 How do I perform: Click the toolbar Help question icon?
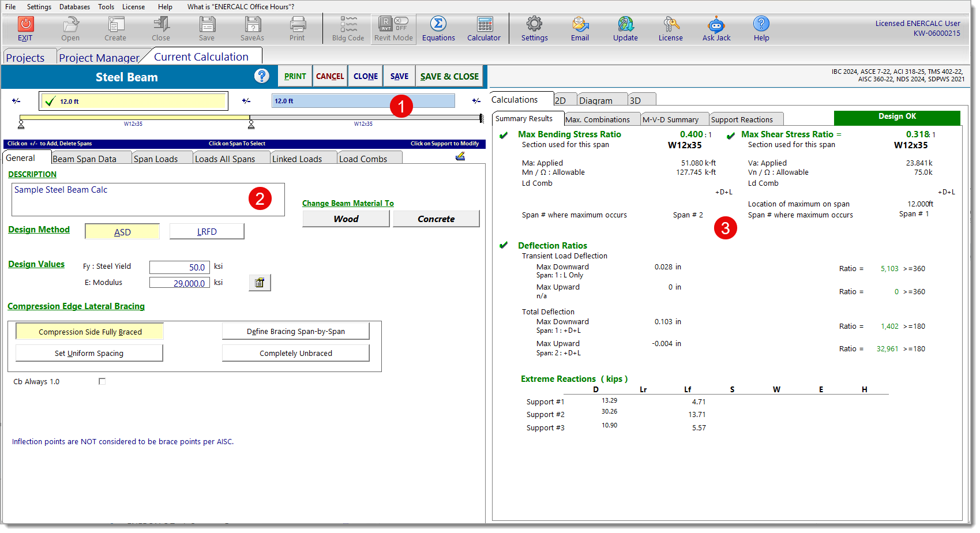pyautogui.click(x=761, y=24)
